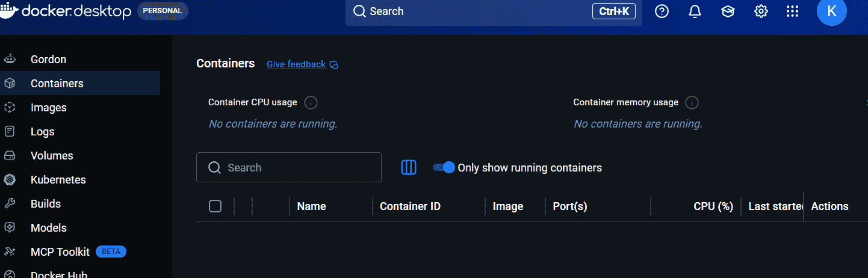Click the Actions column header

[x=829, y=206]
